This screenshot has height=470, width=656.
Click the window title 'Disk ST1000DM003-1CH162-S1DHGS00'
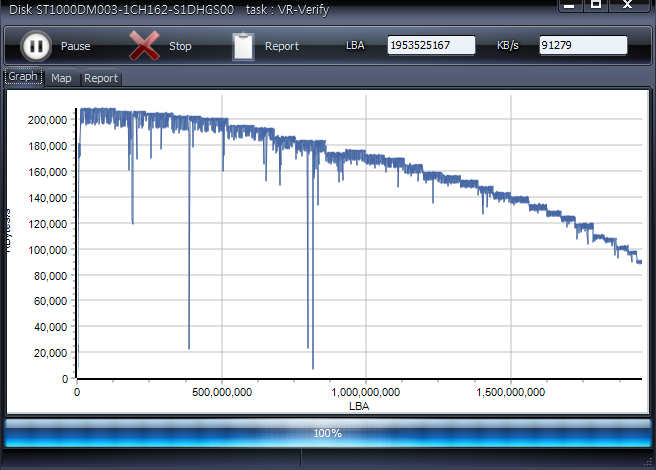[121, 9]
